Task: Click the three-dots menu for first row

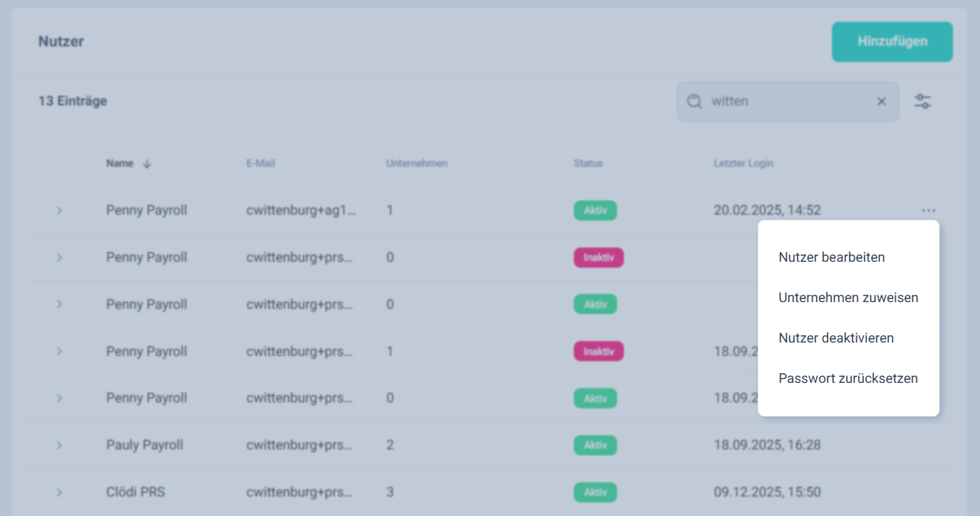Action: pos(928,211)
